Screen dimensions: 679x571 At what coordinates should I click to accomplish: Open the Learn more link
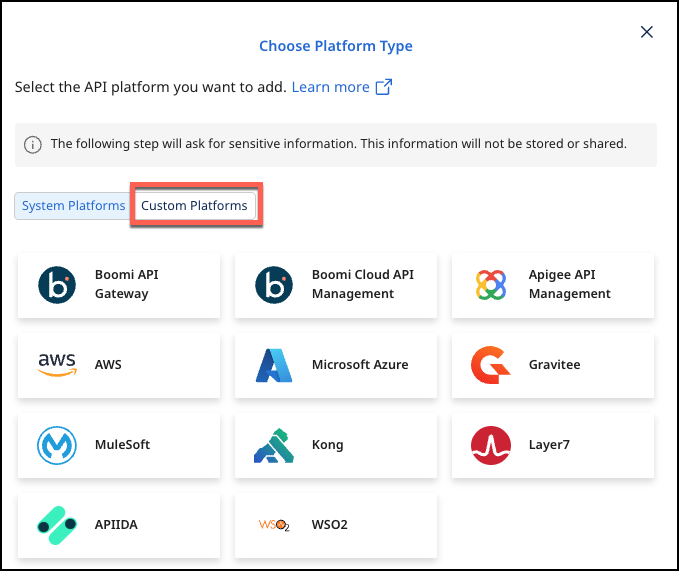(x=330, y=87)
